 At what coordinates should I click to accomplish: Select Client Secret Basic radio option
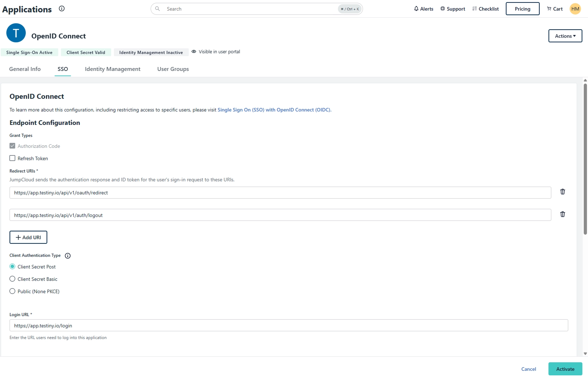pos(12,279)
